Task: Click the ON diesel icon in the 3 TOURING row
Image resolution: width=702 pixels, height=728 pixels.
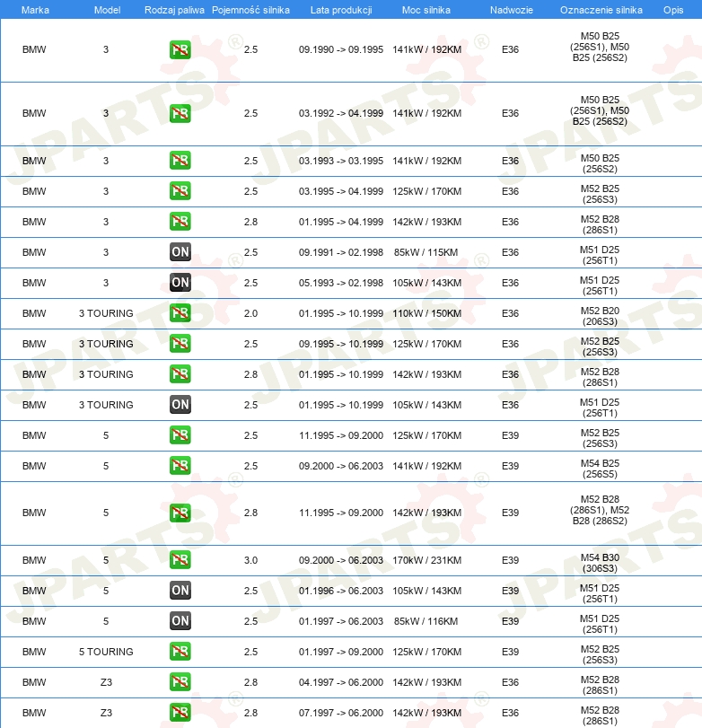Action: tap(180, 405)
